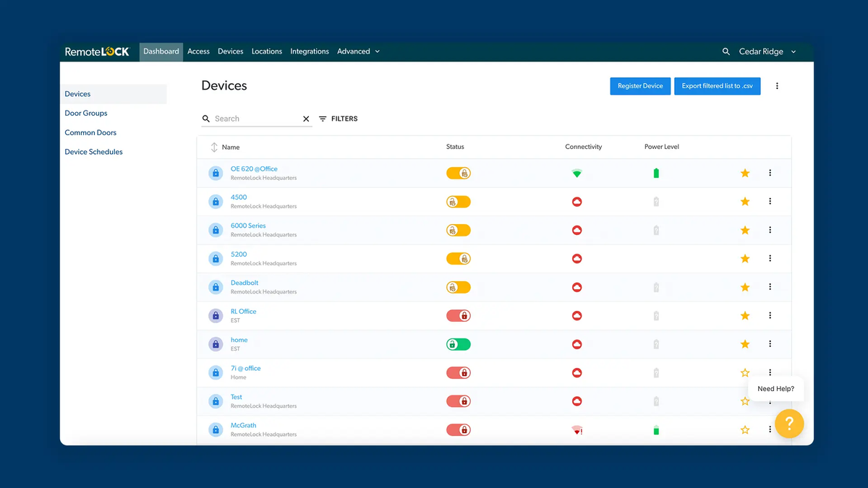This screenshot has height=488, width=868.
Task: Unfavorite the Deadbolt device by clicking its star
Action: pyautogui.click(x=745, y=287)
